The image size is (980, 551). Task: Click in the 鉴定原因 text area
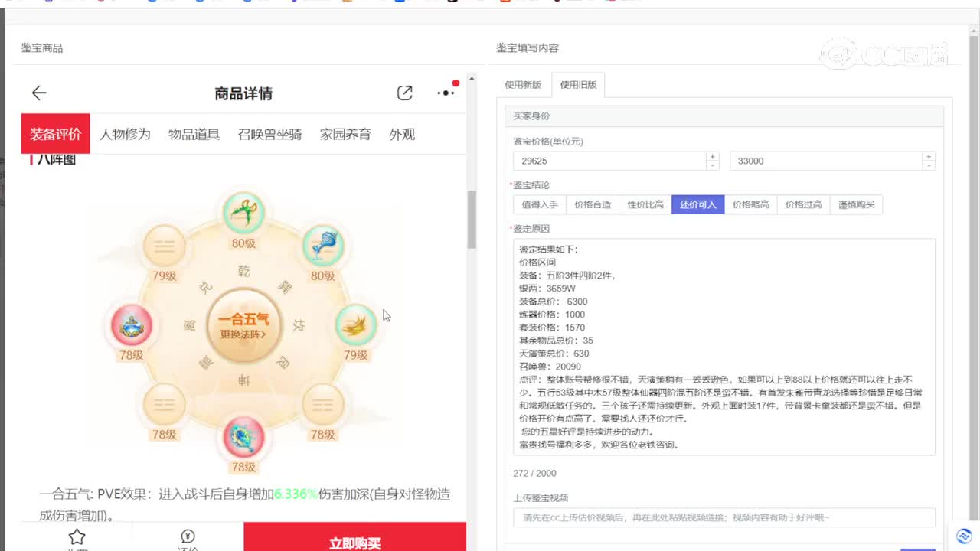tap(724, 347)
